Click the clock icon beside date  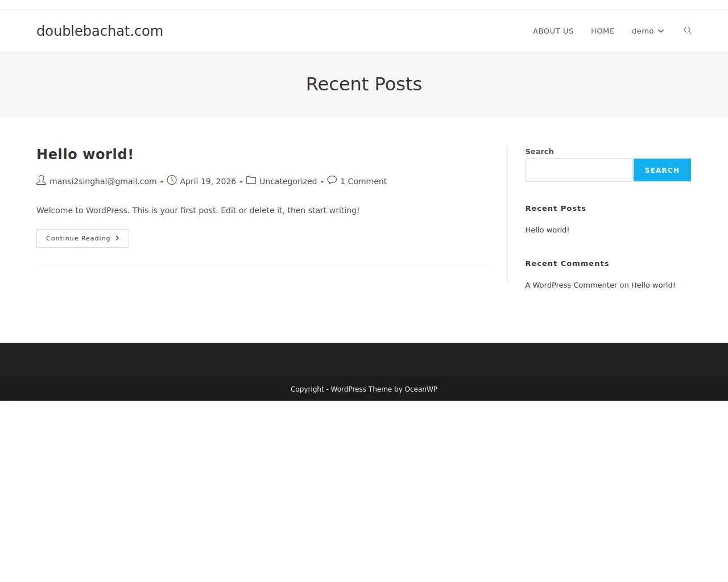172,180
